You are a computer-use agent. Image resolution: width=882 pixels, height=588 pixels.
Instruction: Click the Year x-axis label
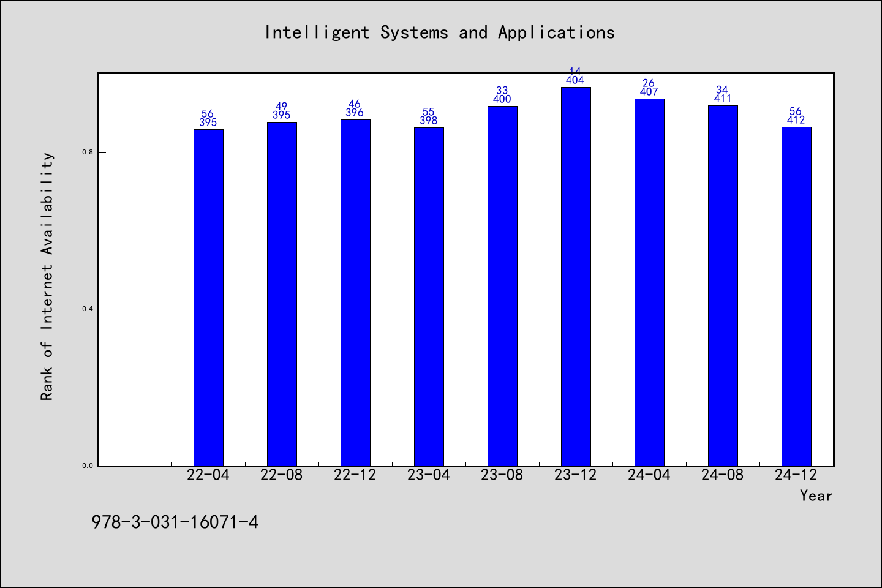(x=816, y=496)
